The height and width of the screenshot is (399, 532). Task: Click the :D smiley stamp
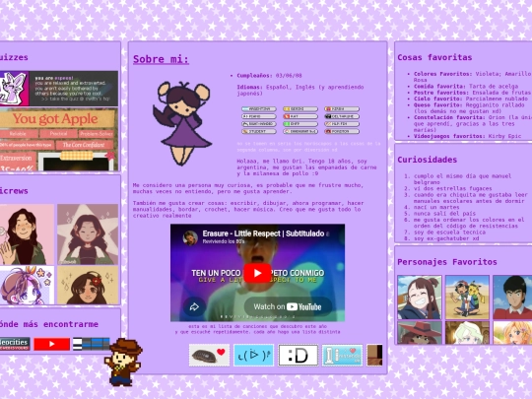[x=299, y=356]
